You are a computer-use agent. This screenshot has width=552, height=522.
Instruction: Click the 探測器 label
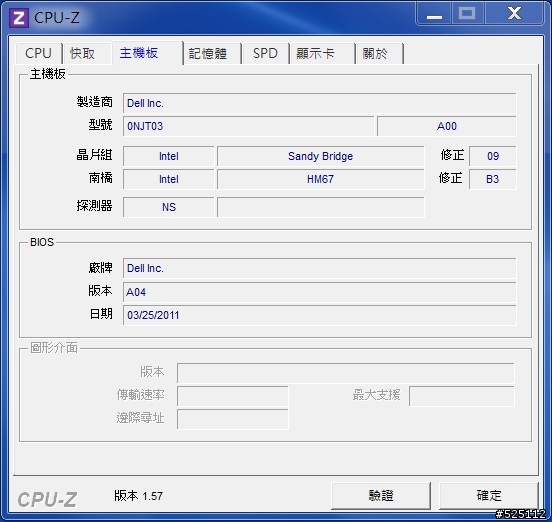point(95,206)
